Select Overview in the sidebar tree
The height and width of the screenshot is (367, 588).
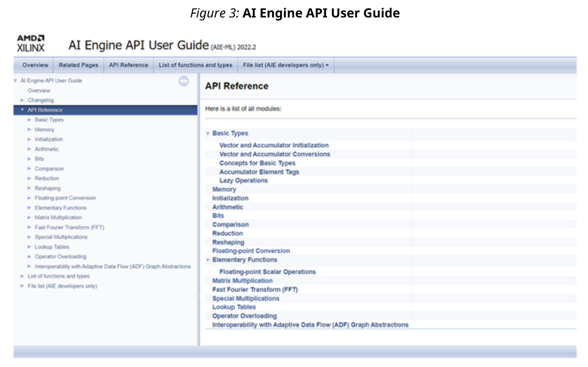pyautogui.click(x=39, y=91)
